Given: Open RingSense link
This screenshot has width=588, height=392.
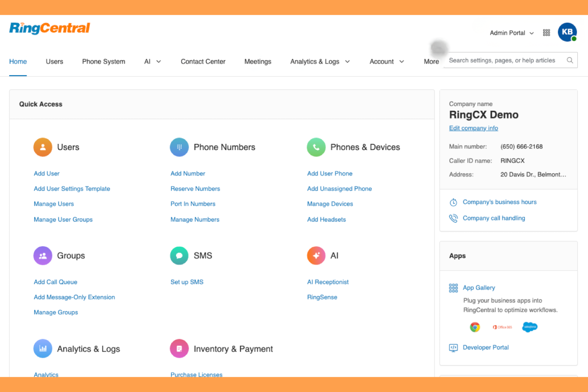Looking at the screenshot, I should pyautogui.click(x=322, y=297).
